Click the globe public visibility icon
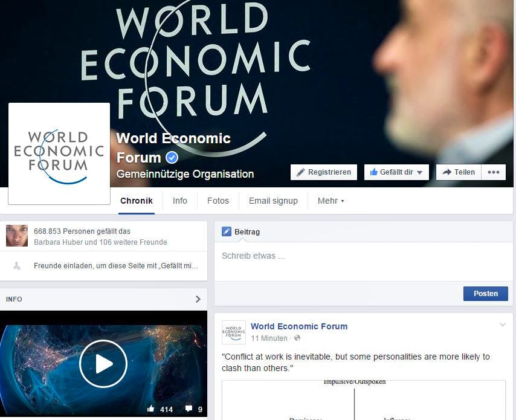The height and width of the screenshot is (420, 516). 297,338
